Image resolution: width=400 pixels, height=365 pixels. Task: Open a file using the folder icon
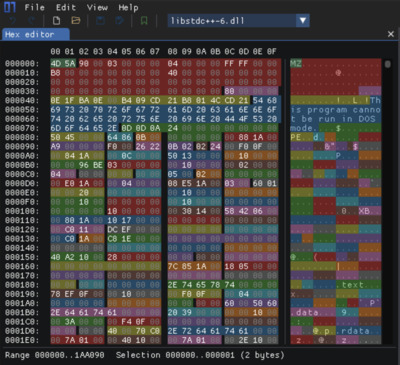(x=76, y=21)
